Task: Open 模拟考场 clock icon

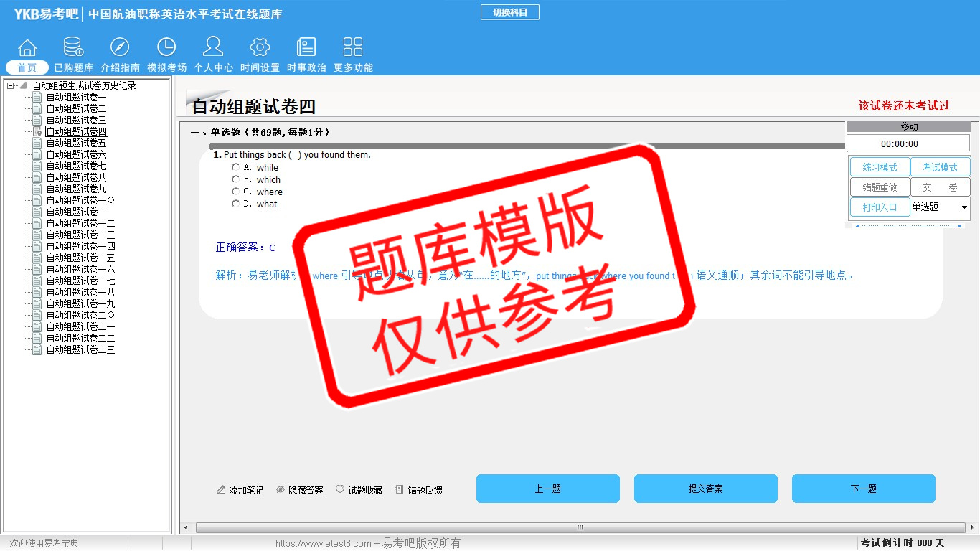Action: click(166, 48)
